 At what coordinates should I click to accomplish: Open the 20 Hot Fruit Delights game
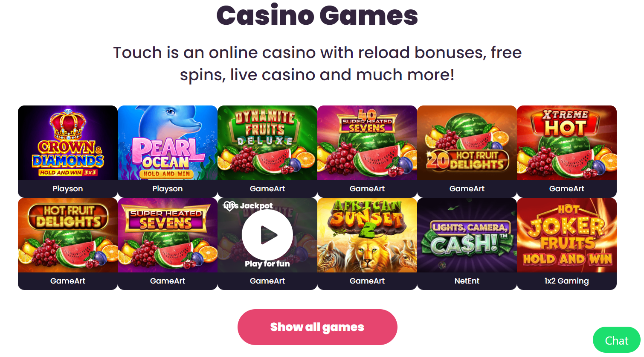467,143
